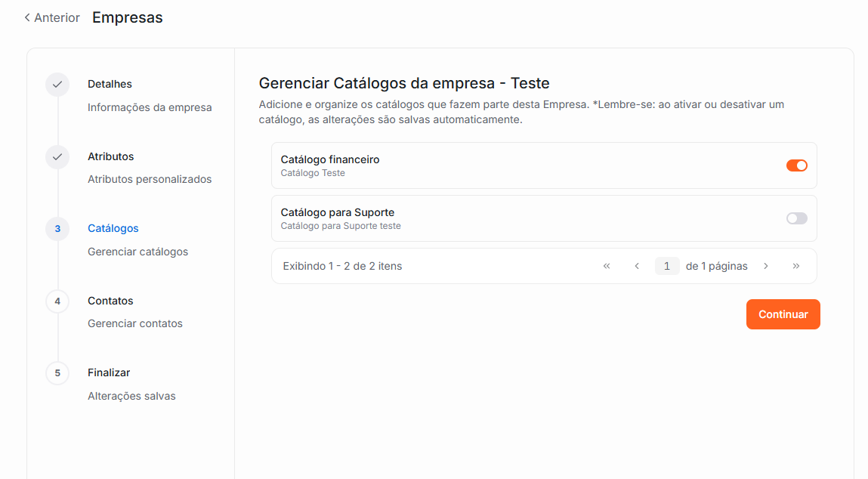Screen dimensions: 868x479
Task: Enable the Catálogo para Suporte toggle
Action: point(796,218)
